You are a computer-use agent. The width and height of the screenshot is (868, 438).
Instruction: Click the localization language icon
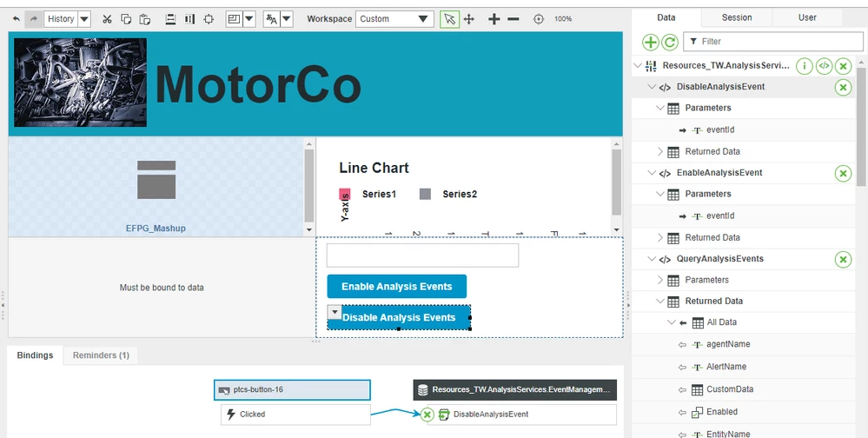pos(271,19)
